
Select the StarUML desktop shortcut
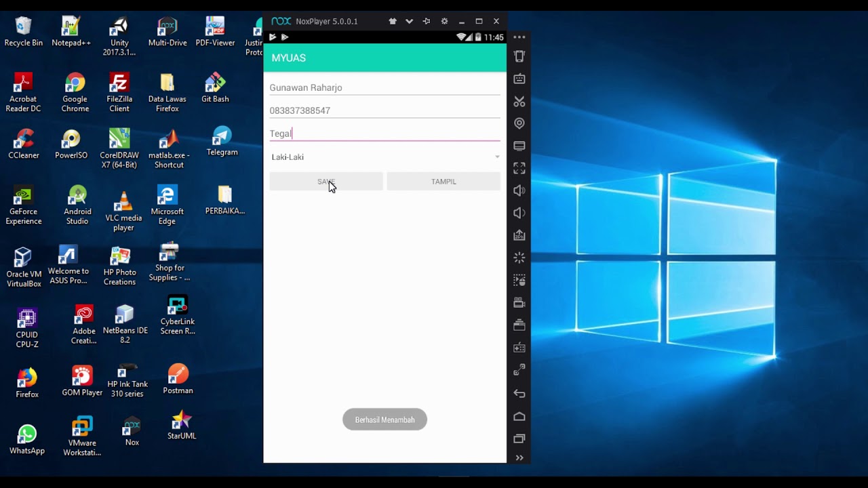[182, 425]
